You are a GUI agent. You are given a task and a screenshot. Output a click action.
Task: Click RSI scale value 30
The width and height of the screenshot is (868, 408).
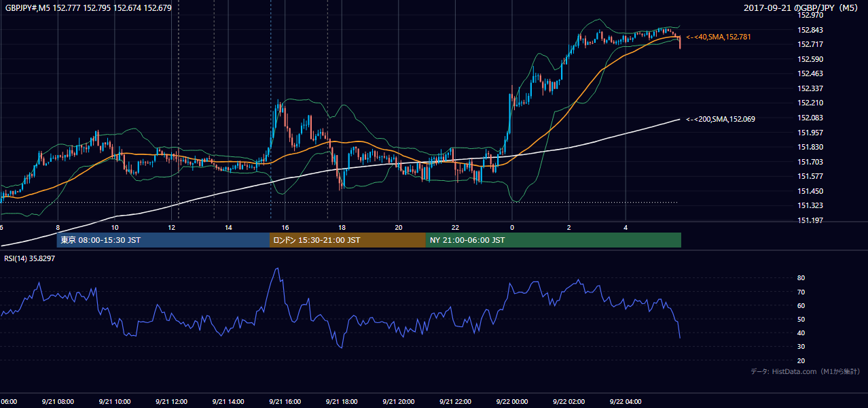(801, 346)
